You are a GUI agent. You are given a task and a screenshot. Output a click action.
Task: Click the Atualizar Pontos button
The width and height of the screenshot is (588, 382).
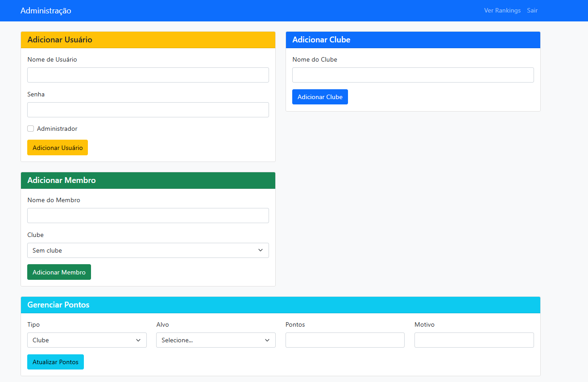(x=55, y=362)
